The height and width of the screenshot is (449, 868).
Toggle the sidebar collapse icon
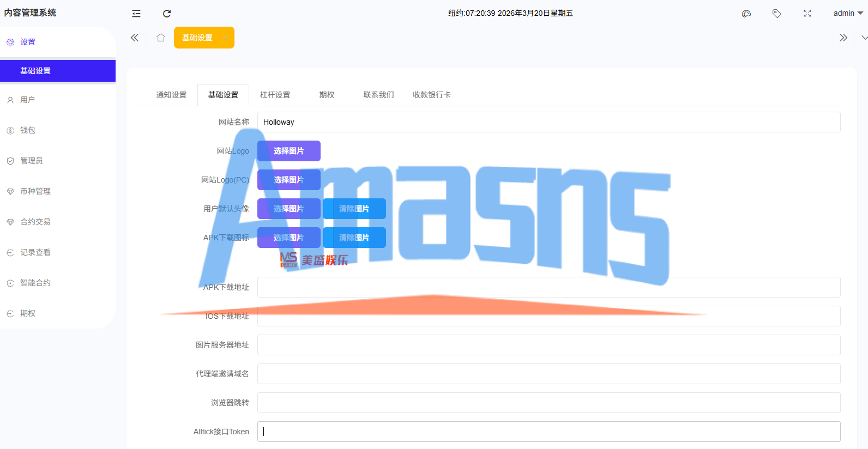136,14
